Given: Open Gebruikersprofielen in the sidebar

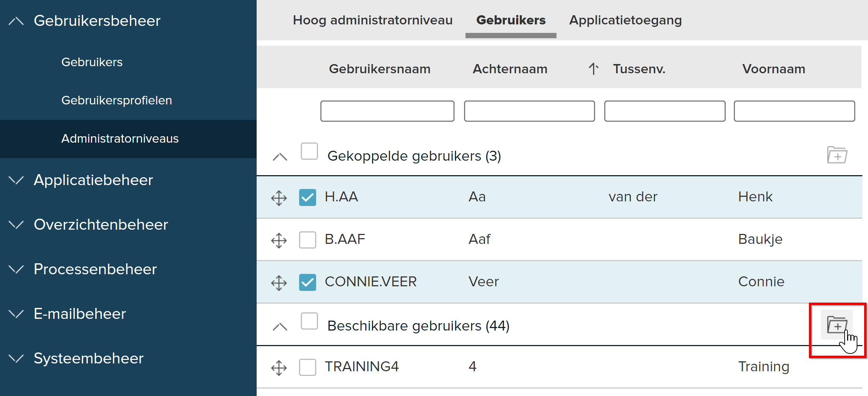Looking at the screenshot, I should 116,100.
